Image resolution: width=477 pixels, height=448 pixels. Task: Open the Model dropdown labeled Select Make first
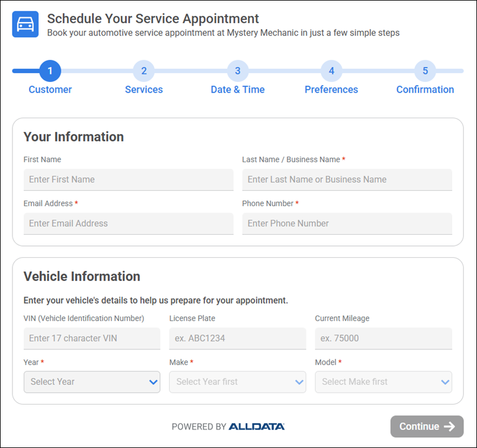[383, 381]
